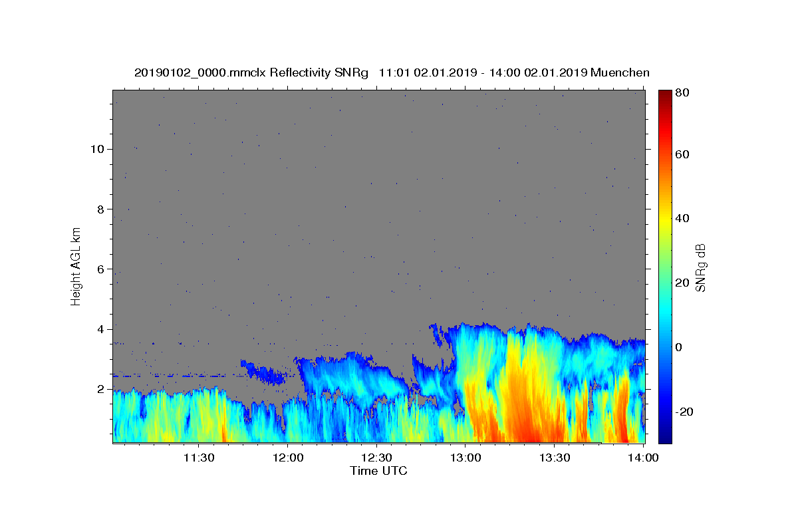Screen dimensions: 798x532
Task: Click the 12:00 time tick label
Action: (x=287, y=458)
